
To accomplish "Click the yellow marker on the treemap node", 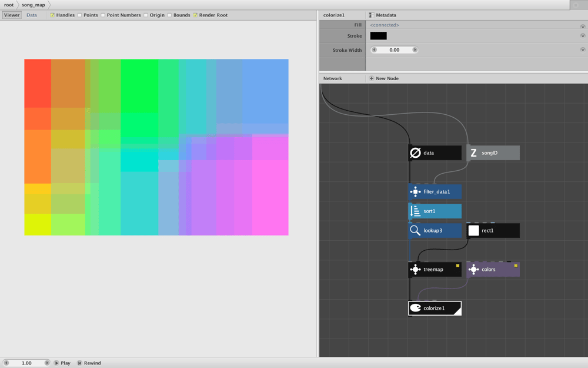I will (x=457, y=266).
